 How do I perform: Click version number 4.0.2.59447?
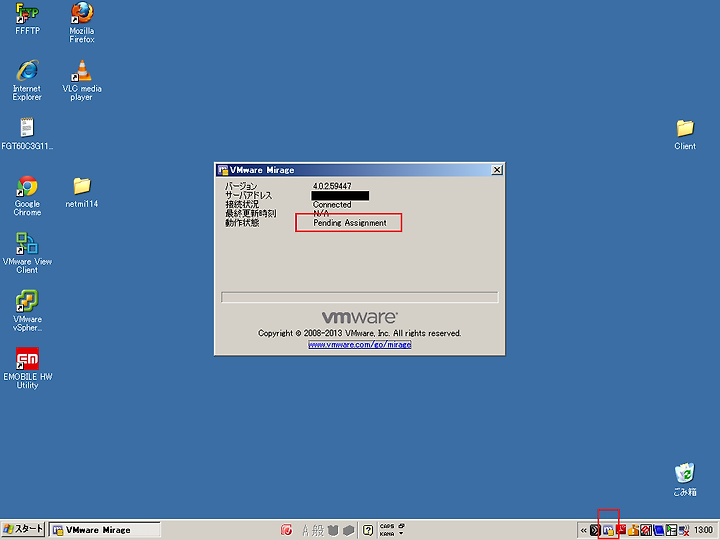332,186
